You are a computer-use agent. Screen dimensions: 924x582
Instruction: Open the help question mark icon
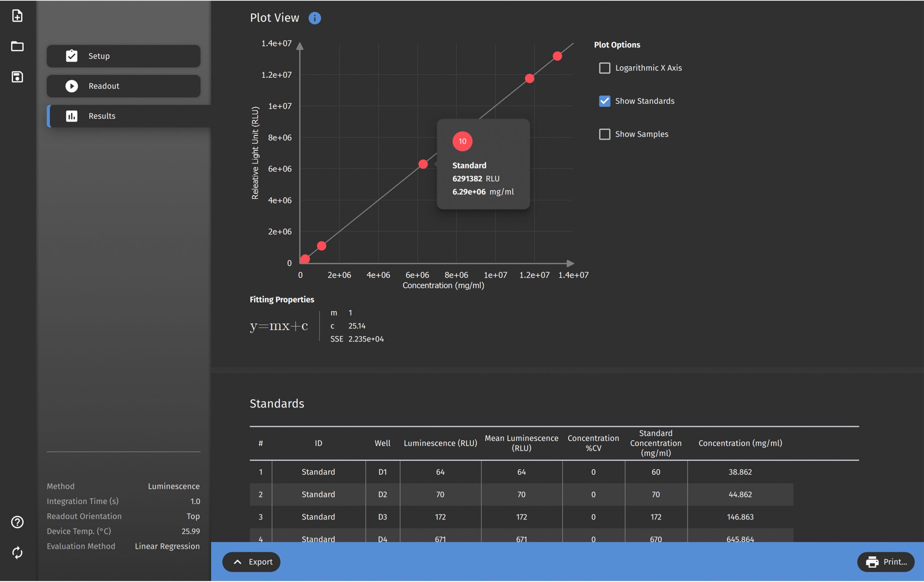click(17, 522)
